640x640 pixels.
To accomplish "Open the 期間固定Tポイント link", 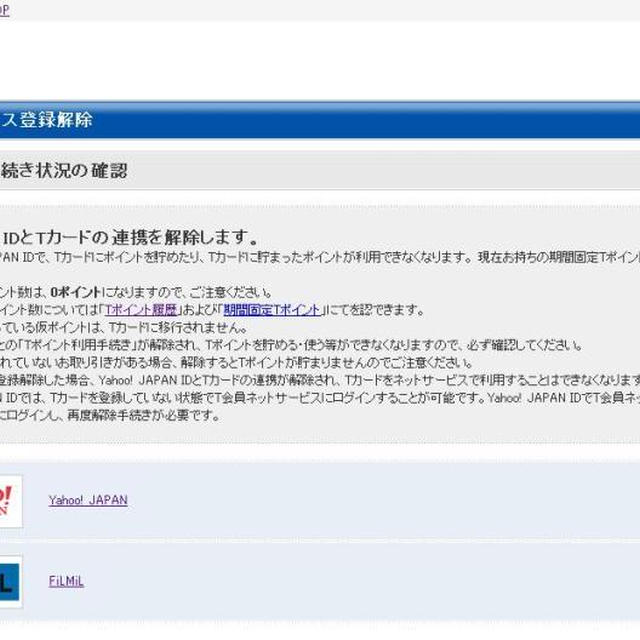I will (x=272, y=310).
